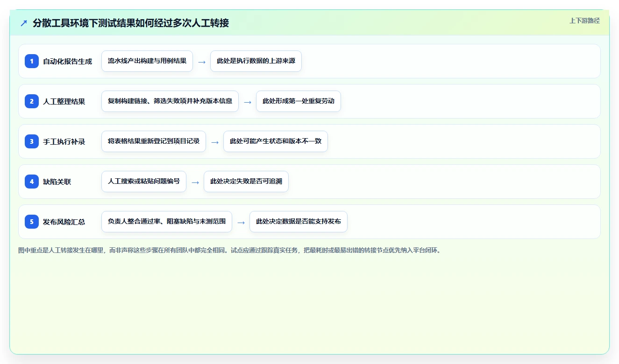The height and width of the screenshot is (364, 619).
Task: Click the footnote starting 图中重点是人工转接发生在哪里
Action: pos(229,250)
